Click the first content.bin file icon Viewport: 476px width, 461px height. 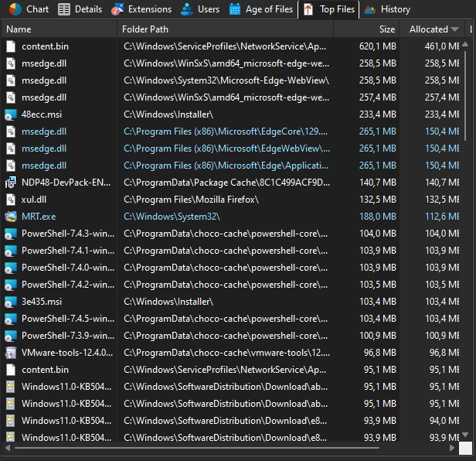point(11,46)
